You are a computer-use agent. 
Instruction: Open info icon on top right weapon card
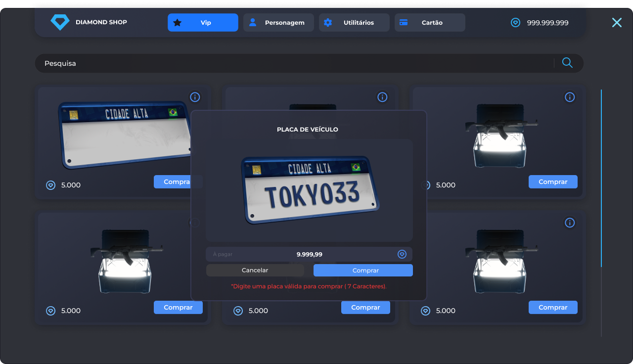570,97
